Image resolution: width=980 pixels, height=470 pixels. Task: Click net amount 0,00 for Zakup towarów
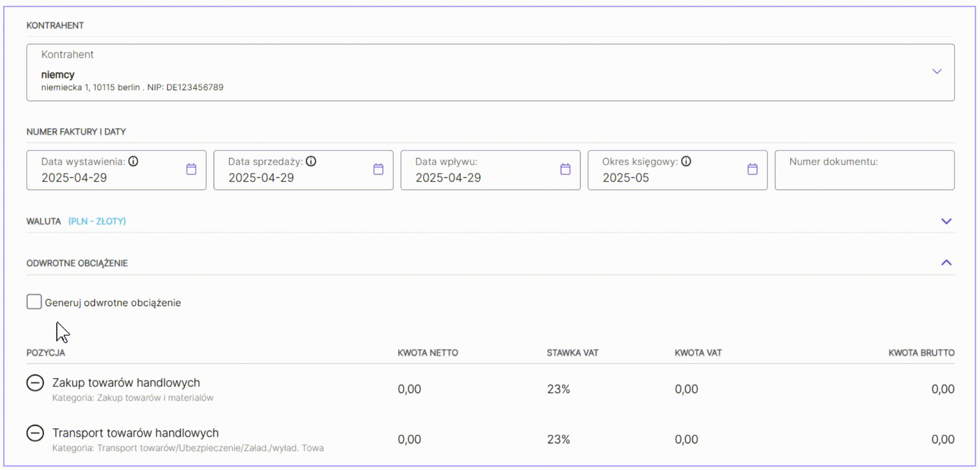(409, 389)
